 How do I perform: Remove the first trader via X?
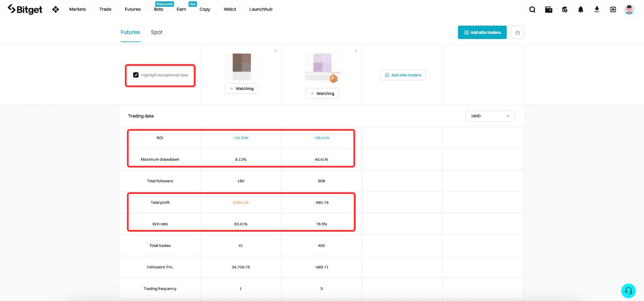tap(276, 51)
